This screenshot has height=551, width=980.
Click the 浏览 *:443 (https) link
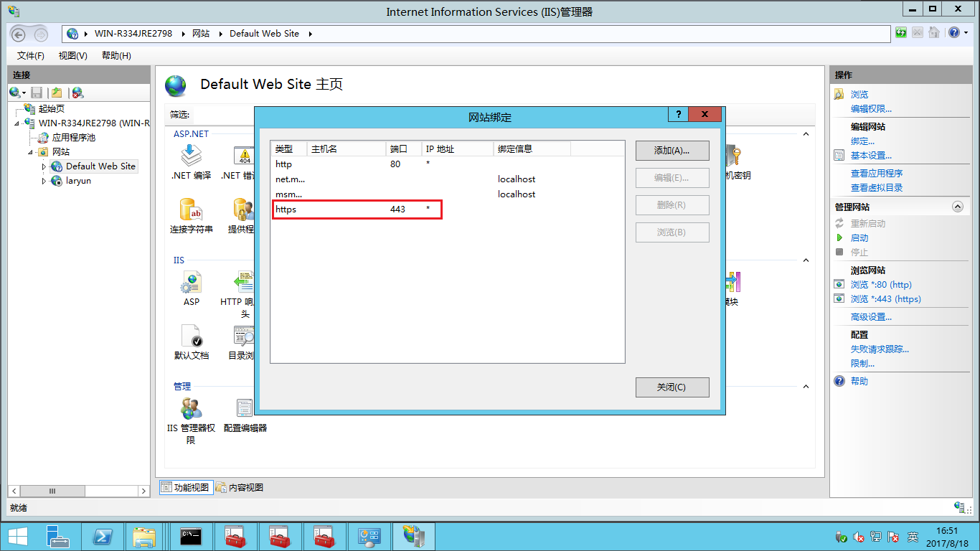pos(885,299)
